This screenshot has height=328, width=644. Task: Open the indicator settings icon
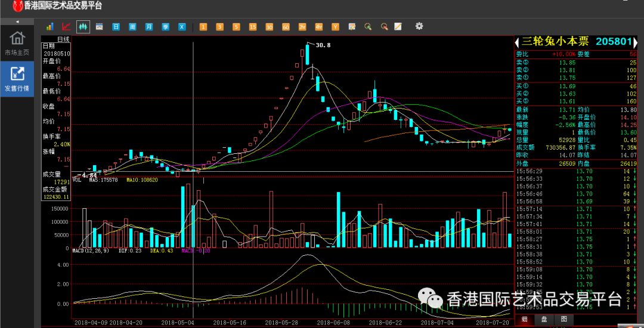(352, 27)
